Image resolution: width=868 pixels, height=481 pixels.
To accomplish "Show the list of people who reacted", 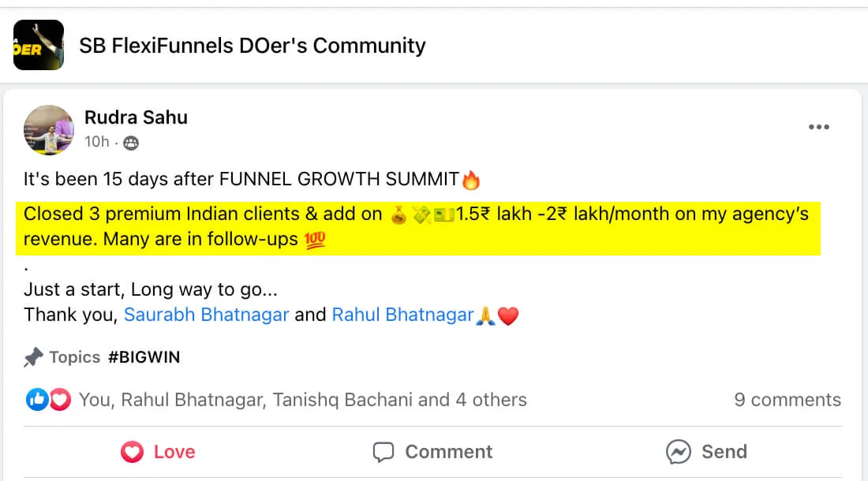I will click(302, 400).
